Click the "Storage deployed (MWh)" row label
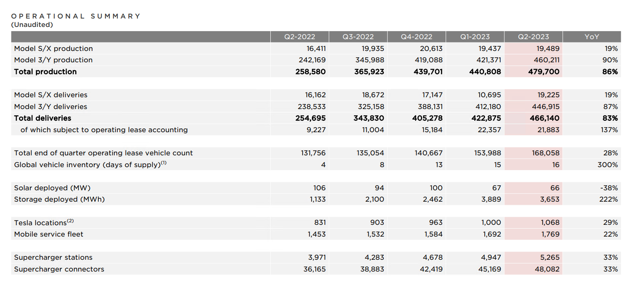 59,200
